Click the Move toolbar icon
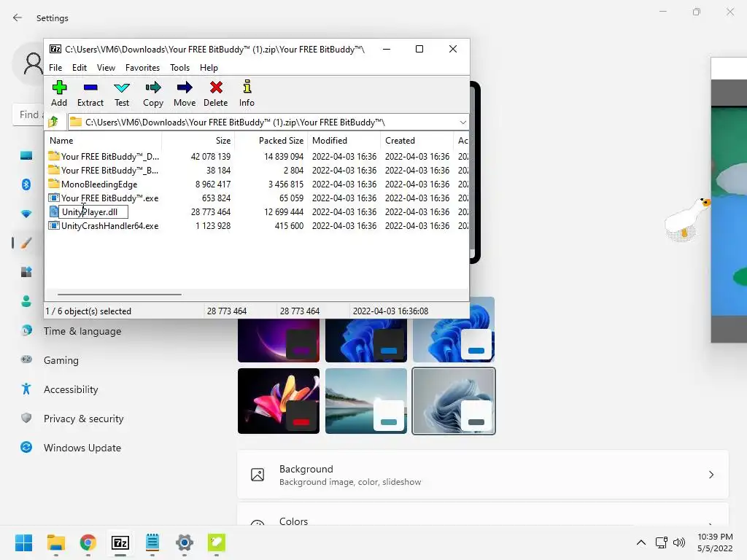The width and height of the screenshot is (747, 560). click(x=185, y=93)
